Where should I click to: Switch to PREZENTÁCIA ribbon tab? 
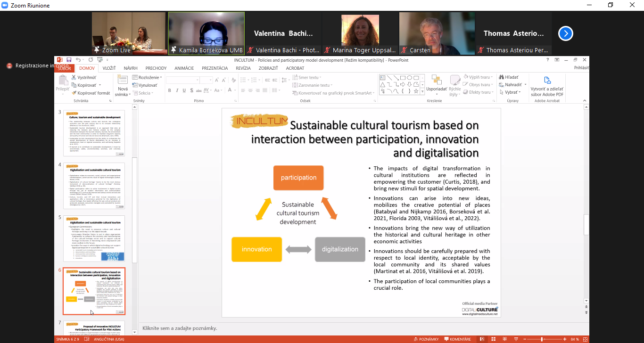(x=215, y=68)
